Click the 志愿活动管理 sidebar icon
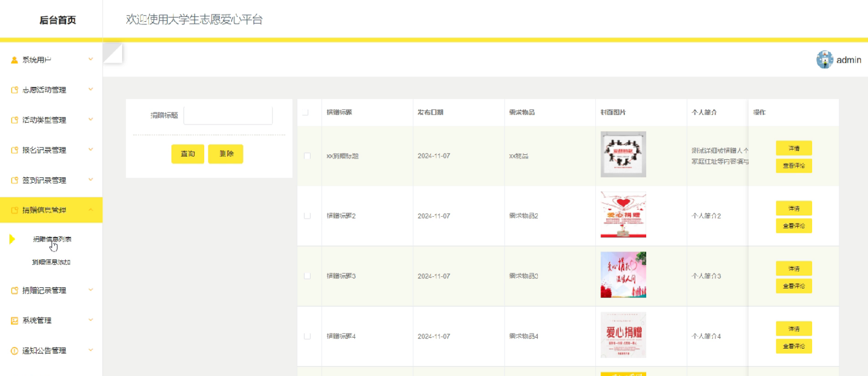This screenshot has width=868, height=376. tap(15, 90)
